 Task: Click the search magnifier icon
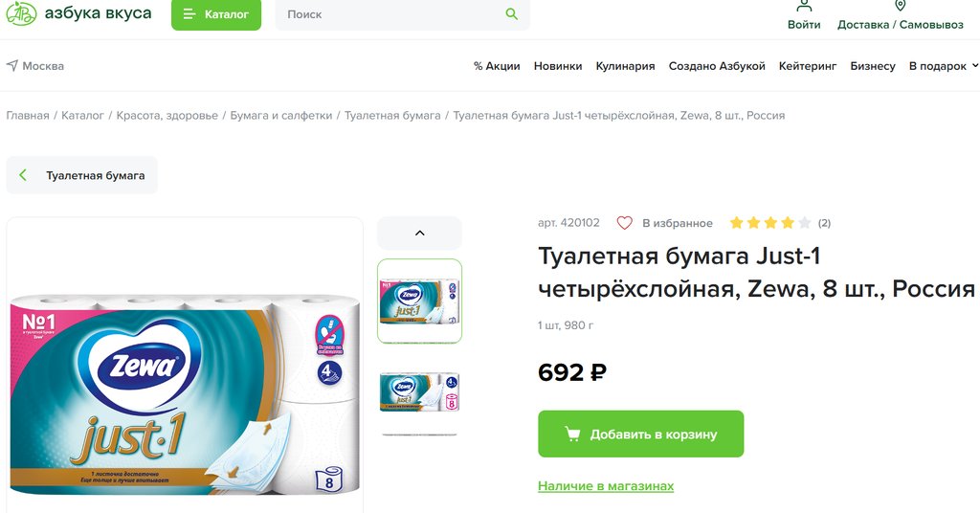[x=511, y=13]
